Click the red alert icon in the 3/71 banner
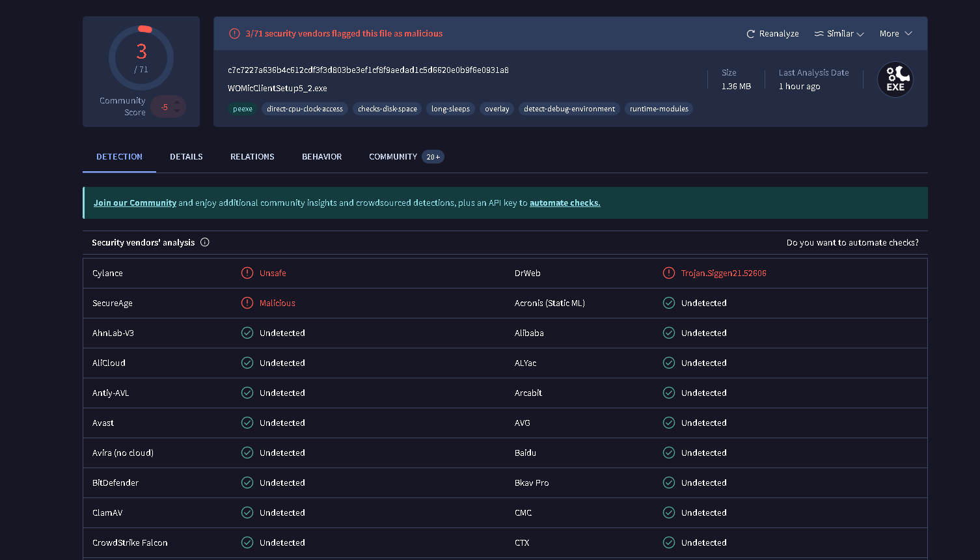Viewport: 980px width, 560px height. [234, 34]
